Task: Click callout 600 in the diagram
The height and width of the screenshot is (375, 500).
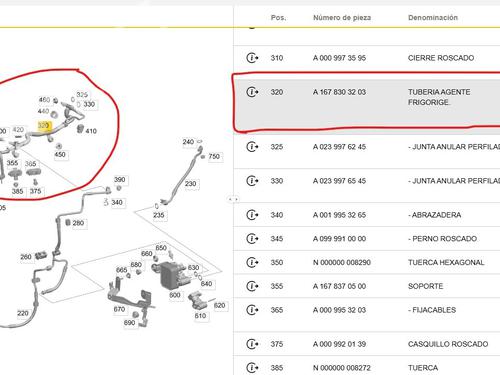Action: 175,295
